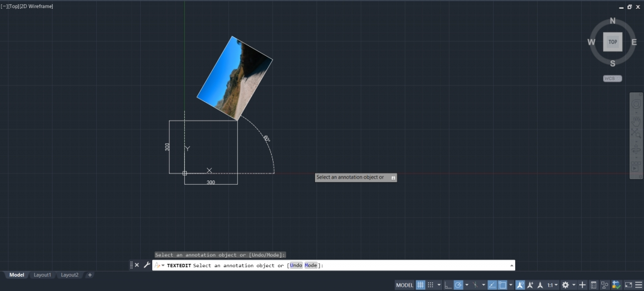Open object snap options dropdown
The height and width of the screenshot is (291, 644).
(x=511, y=285)
